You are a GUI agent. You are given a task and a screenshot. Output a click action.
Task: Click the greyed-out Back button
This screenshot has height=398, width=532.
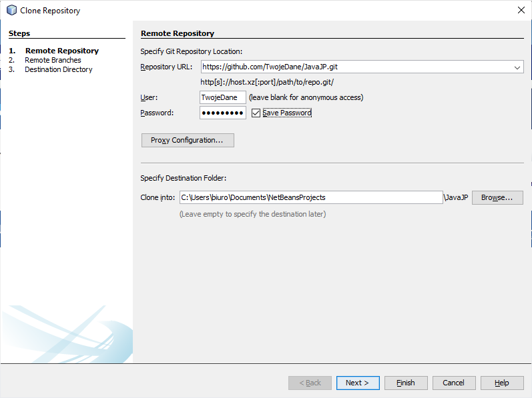pyautogui.click(x=310, y=383)
